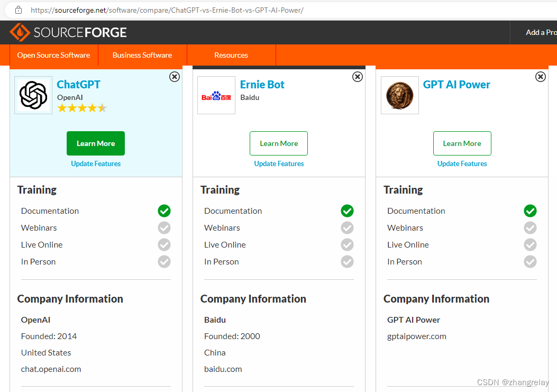This screenshot has width=557, height=392.
Task: Click ChatGPT Webinars gray check
Action: 164,228
